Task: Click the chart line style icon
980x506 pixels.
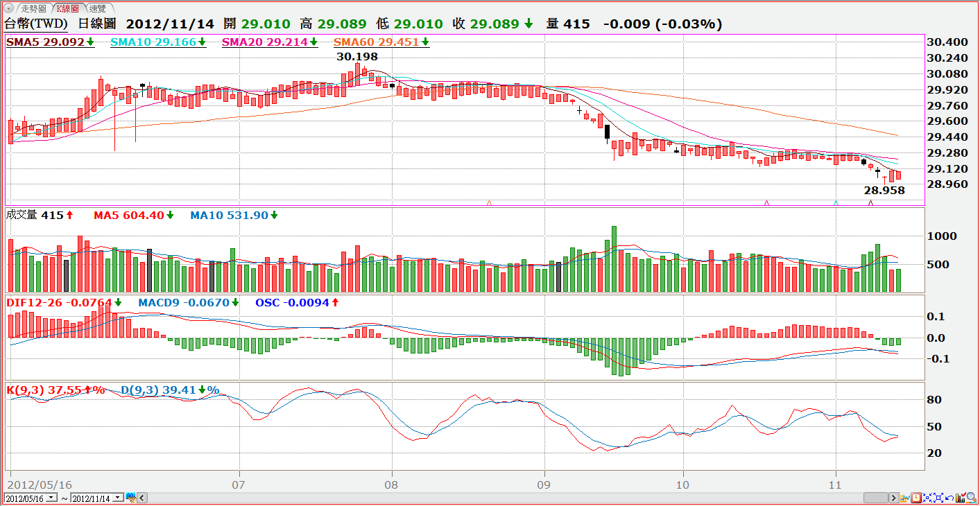Action: coord(905,498)
